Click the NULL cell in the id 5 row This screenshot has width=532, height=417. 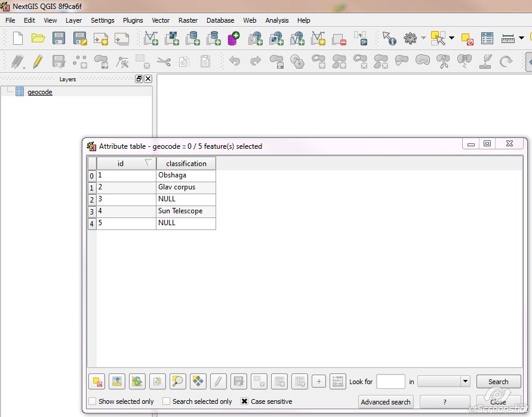tap(186, 223)
